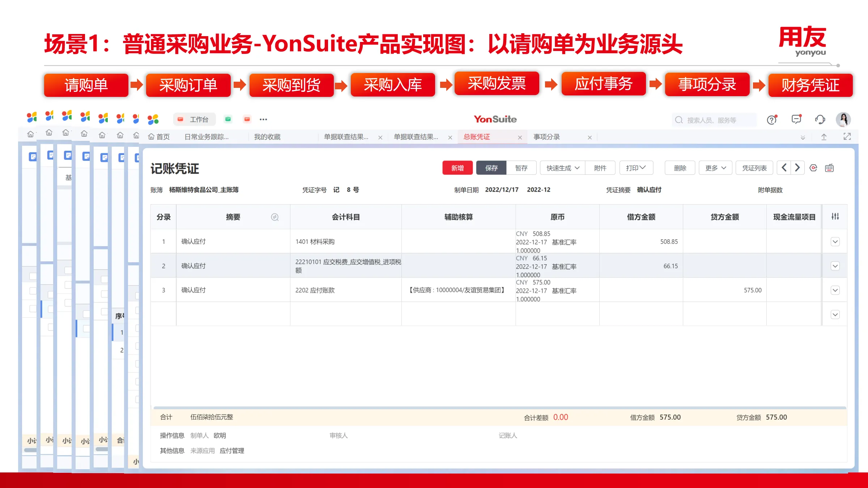868x488 pixels.
Task: Click the 删除 button
Action: point(680,168)
